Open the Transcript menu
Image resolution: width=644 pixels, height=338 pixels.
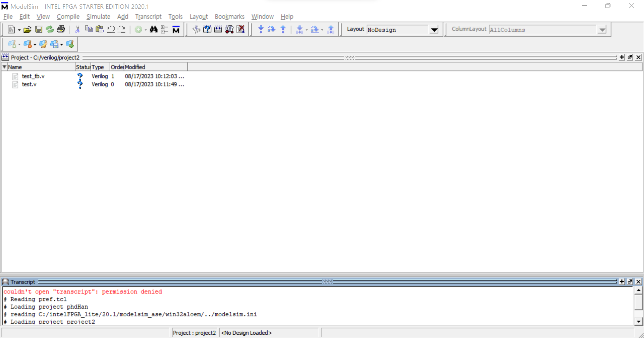pyautogui.click(x=148, y=16)
